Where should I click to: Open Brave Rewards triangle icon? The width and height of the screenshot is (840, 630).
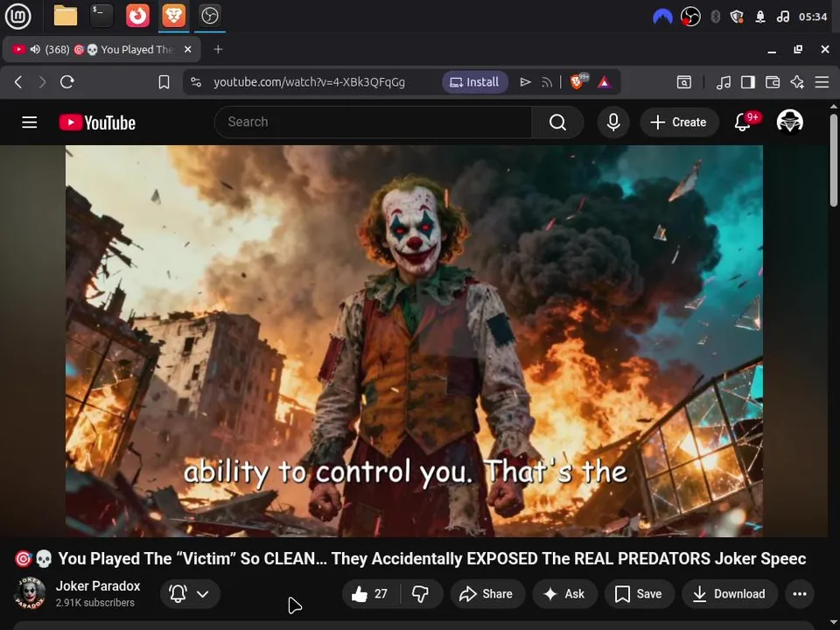(x=605, y=82)
